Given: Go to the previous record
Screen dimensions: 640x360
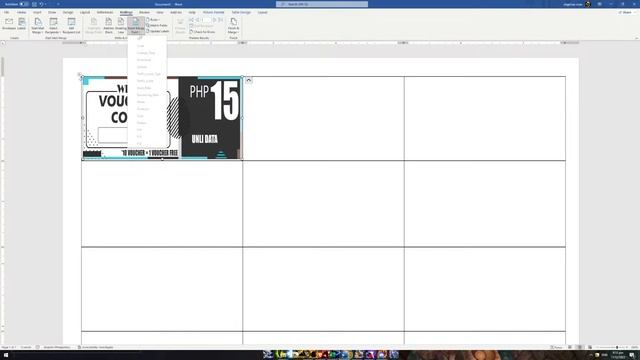Looking at the screenshot, I should 197,20.
